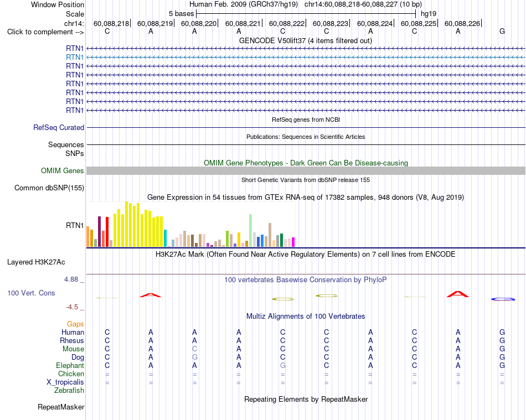Image resolution: width=526 pixels, height=420 pixels.
Task: Click the tallest yellow bar in GTEx chart
Action: pyautogui.click(x=126, y=224)
